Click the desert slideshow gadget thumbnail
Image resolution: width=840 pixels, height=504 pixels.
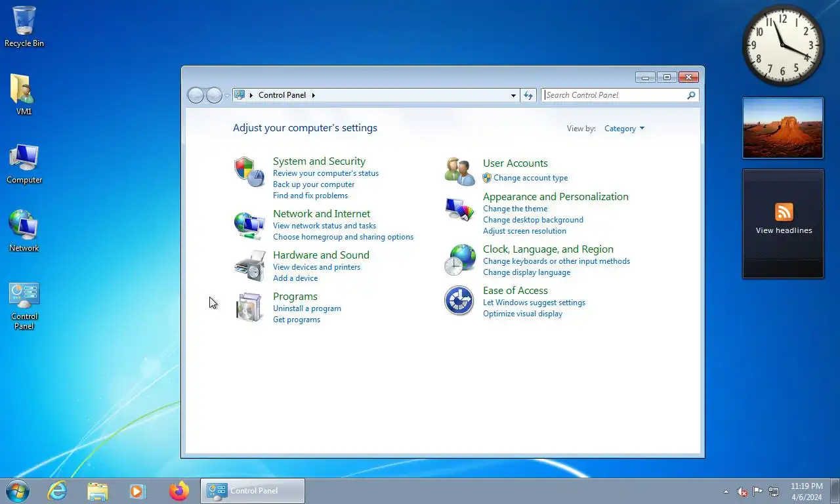[x=782, y=128]
